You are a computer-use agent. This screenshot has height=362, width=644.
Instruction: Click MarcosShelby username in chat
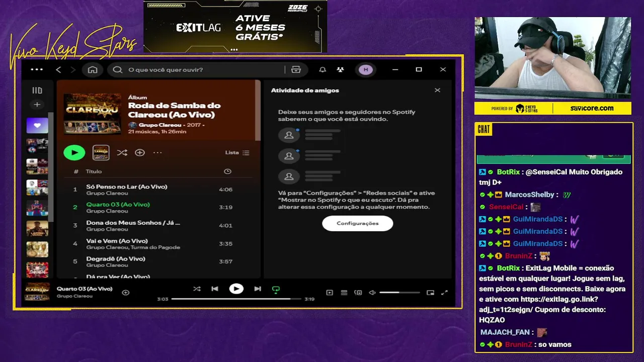[529, 195]
